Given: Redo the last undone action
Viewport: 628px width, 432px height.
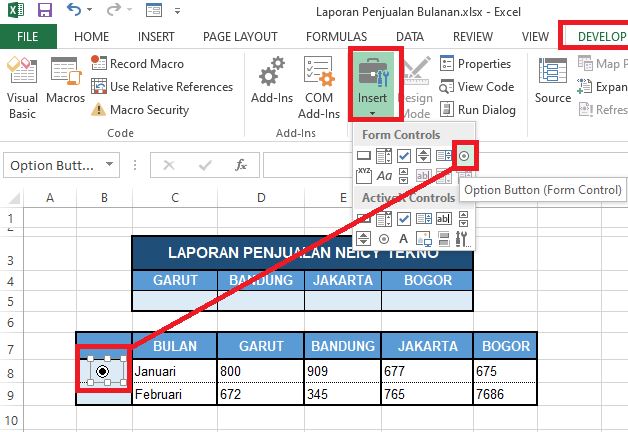Looking at the screenshot, I should coord(114,10).
